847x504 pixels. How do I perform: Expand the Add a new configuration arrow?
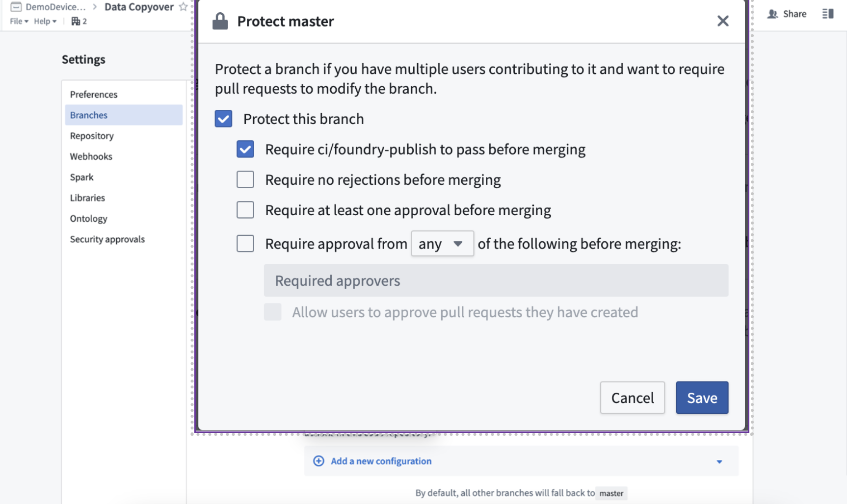pyautogui.click(x=719, y=461)
